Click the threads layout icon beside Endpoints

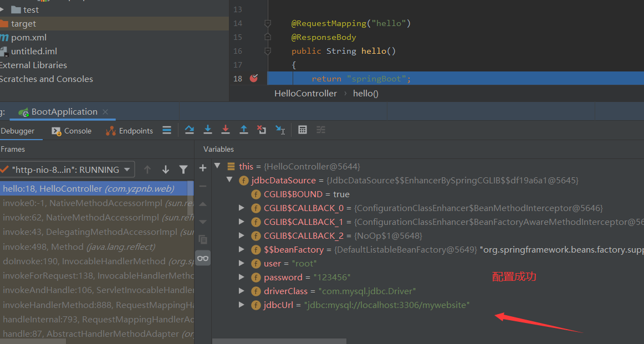pos(167,131)
